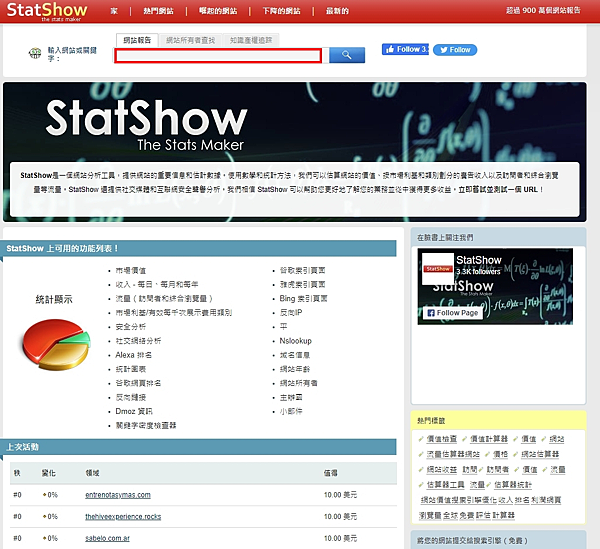The image size is (600, 549).
Task: Click the 價值計算器 tag link
Action: pos(489,439)
